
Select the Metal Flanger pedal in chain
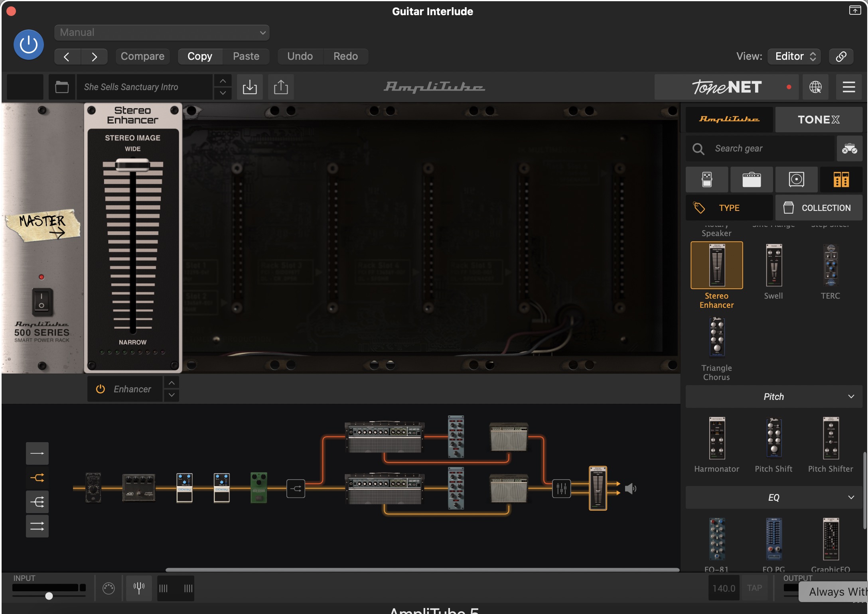(x=138, y=488)
